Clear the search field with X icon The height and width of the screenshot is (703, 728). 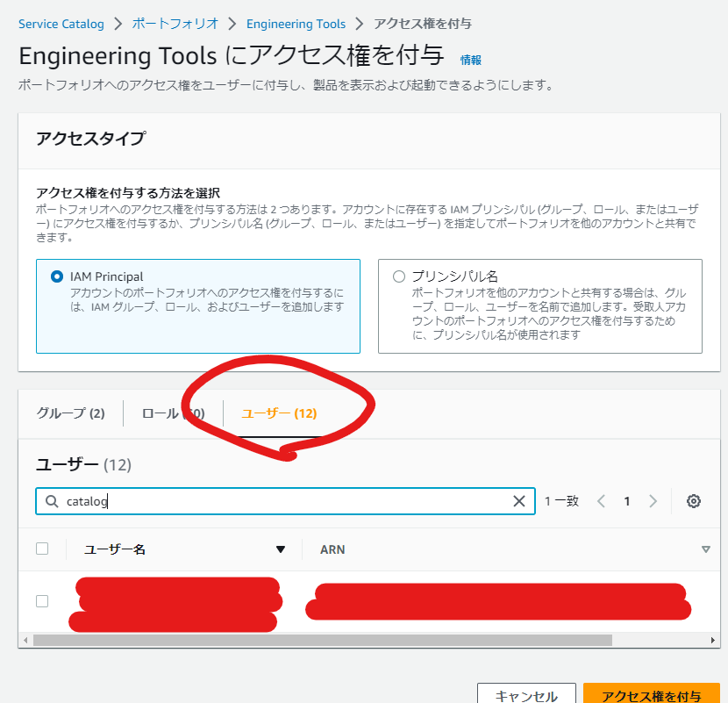518,501
